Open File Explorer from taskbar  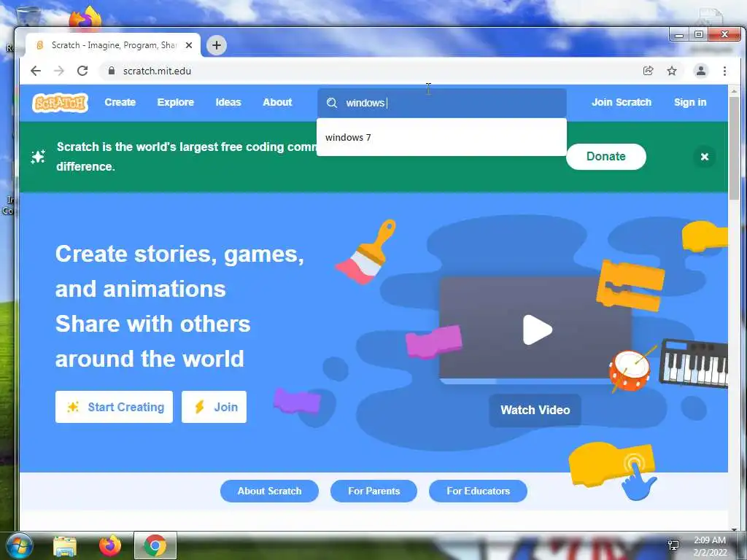pyautogui.click(x=65, y=545)
